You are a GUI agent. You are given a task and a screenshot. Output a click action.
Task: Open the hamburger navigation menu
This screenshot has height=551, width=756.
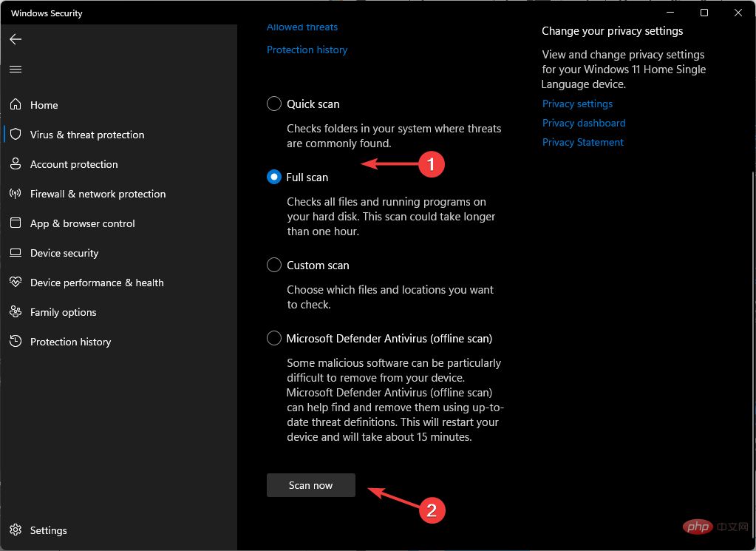(16, 69)
